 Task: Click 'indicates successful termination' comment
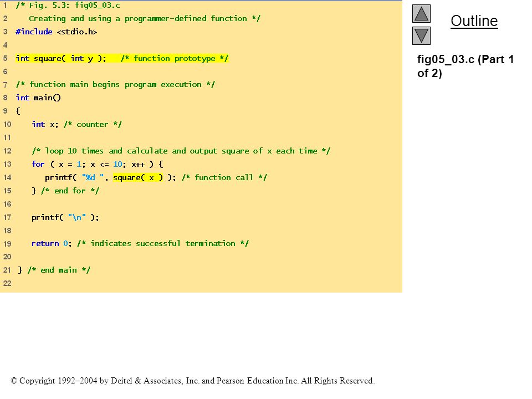point(163,244)
